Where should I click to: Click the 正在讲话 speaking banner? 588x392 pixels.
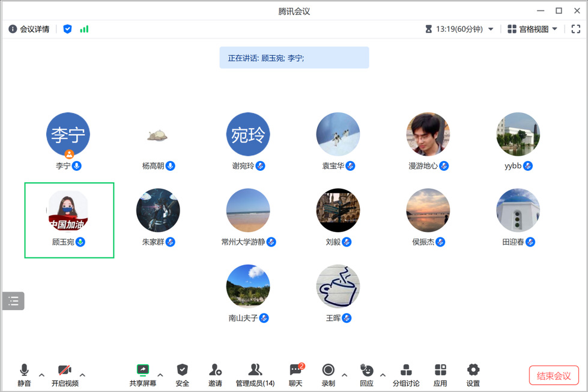tap(294, 58)
